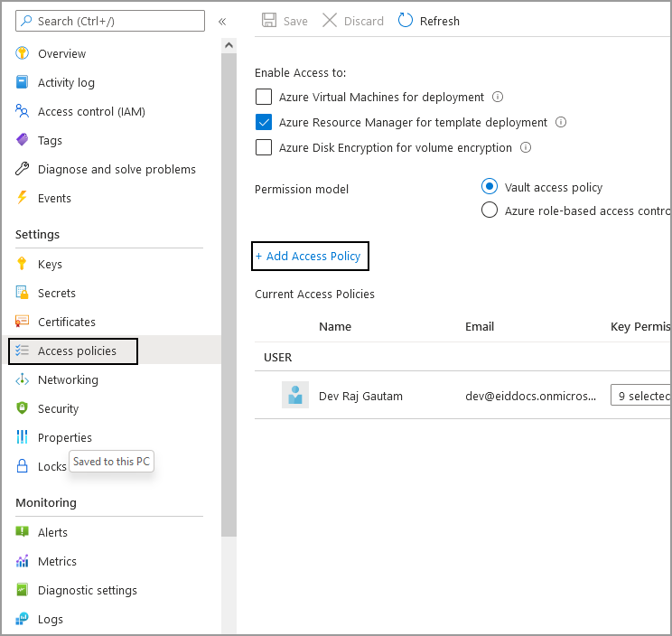The height and width of the screenshot is (636, 672).
Task: Click the Refresh icon in toolbar
Action: (406, 21)
